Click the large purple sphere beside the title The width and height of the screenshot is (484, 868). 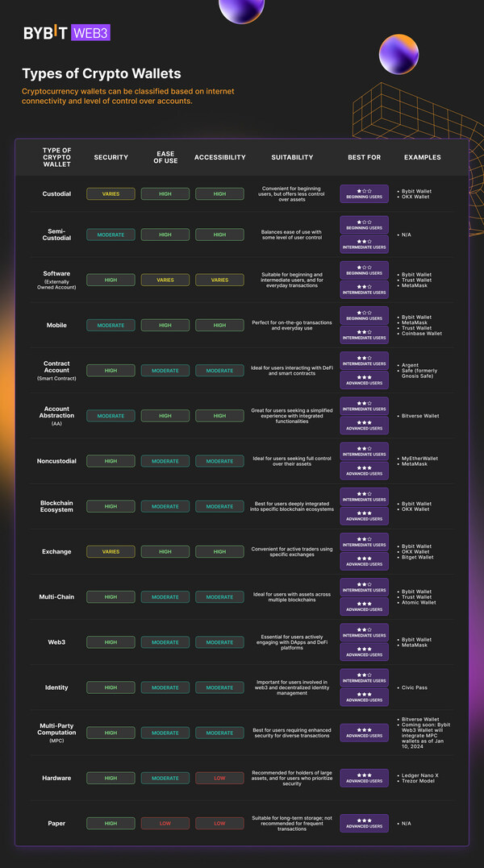(398, 55)
